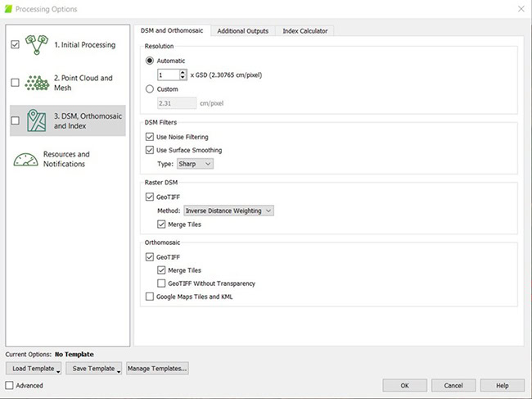Select 2. Point Cloud and Mesh step
This screenshot has width=532, height=399.
pyautogui.click(x=68, y=83)
